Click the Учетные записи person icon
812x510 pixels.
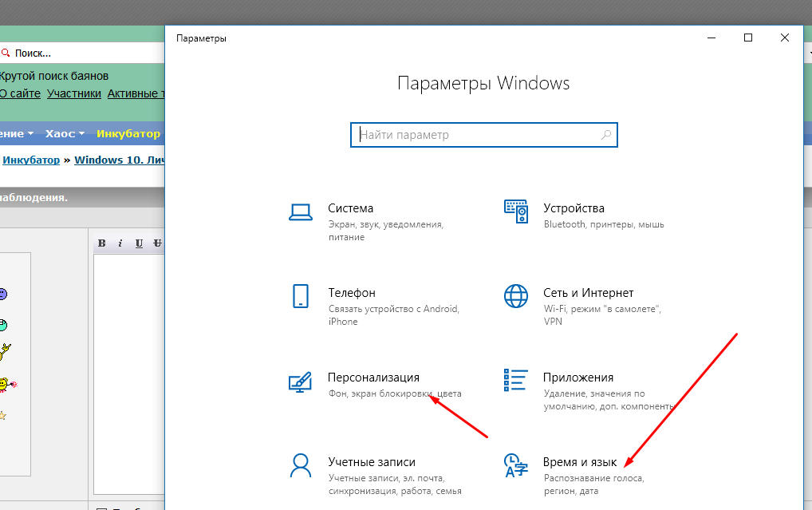point(301,465)
